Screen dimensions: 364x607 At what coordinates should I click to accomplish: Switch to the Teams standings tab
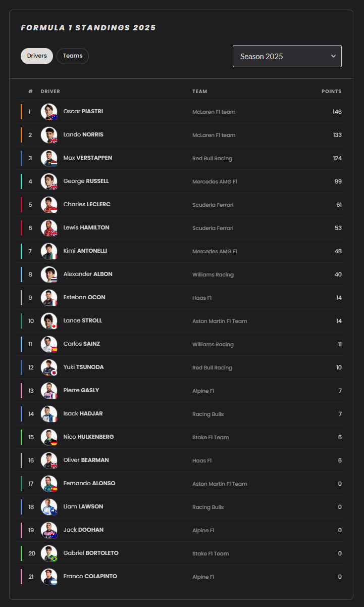click(73, 56)
